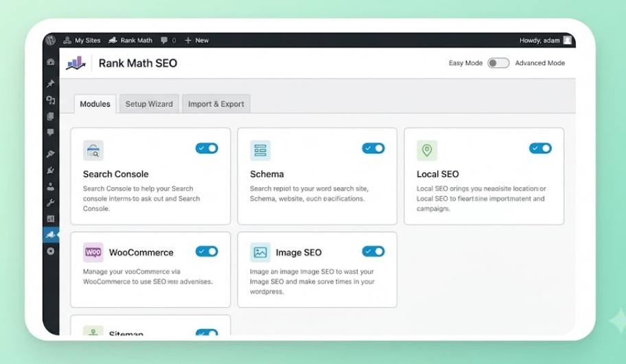Disable the Search Console module toggle

click(207, 148)
